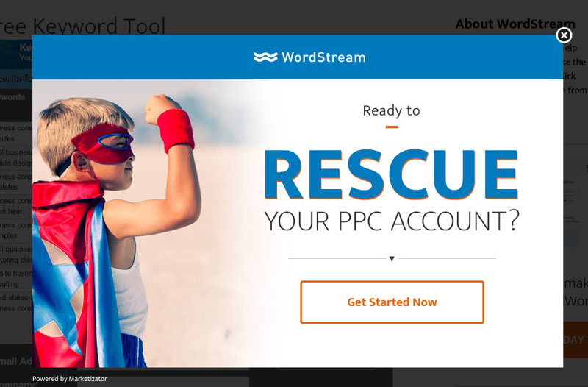The width and height of the screenshot is (588, 387).
Task: Click the About WordStream heading behind popup
Action: (x=515, y=24)
